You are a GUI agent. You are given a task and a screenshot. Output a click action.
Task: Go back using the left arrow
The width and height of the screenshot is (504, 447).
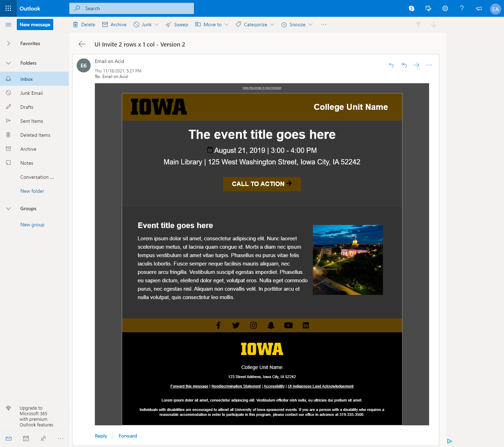(x=82, y=44)
